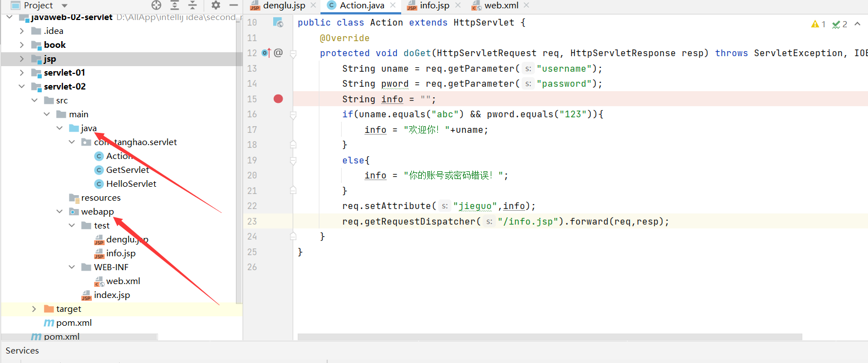Image resolution: width=868 pixels, height=363 pixels.
Task: Hide the Project tool window
Action: click(x=234, y=6)
